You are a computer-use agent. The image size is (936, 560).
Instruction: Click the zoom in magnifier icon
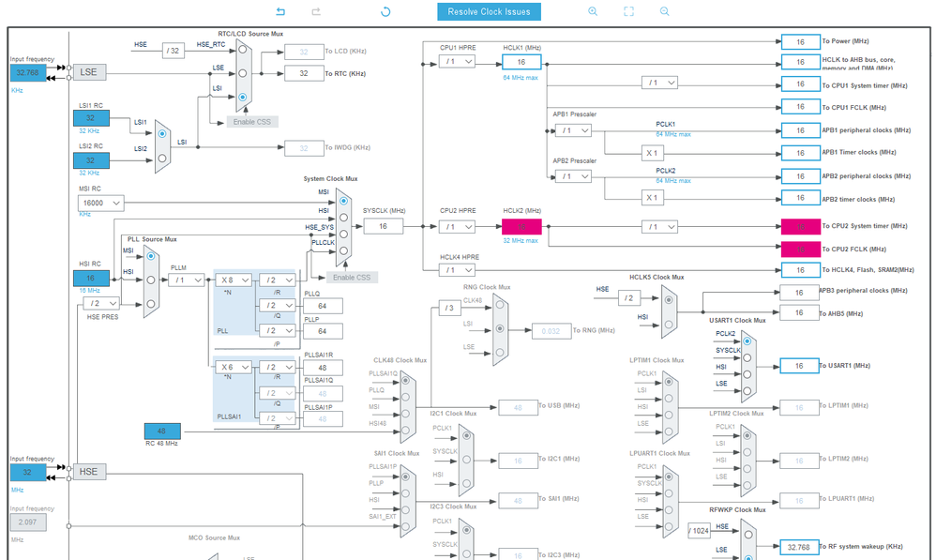593,11
